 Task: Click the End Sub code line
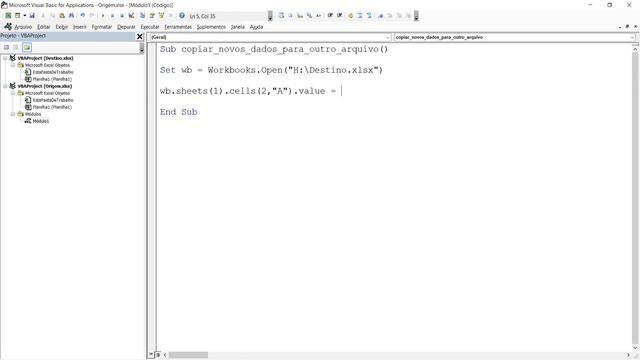pos(178,112)
